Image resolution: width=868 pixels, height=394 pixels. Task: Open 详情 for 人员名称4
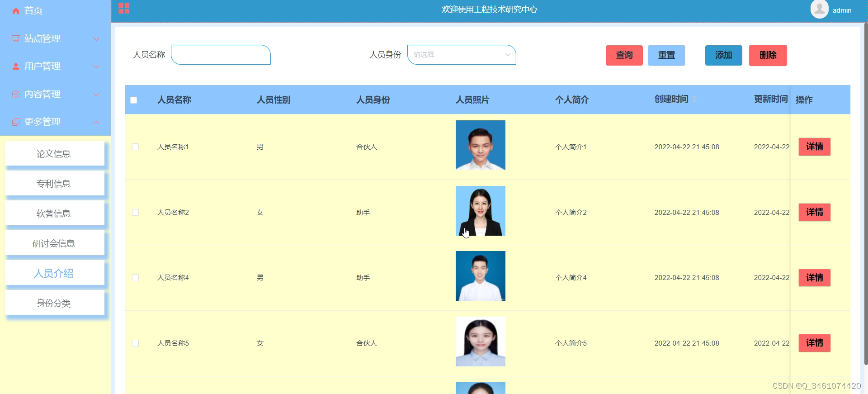[x=815, y=278]
